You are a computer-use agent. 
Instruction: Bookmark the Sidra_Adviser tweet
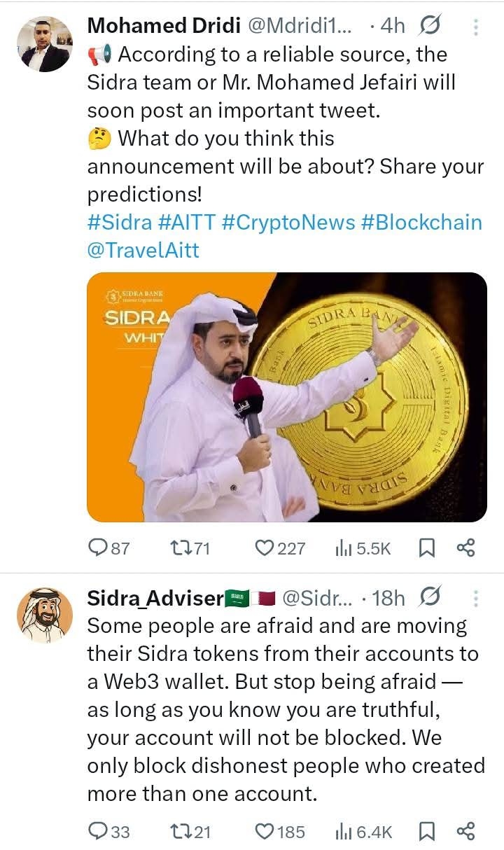(x=426, y=831)
